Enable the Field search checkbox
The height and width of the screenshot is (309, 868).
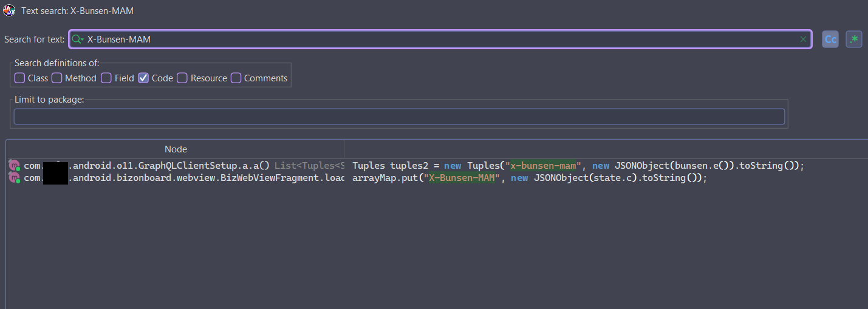106,78
